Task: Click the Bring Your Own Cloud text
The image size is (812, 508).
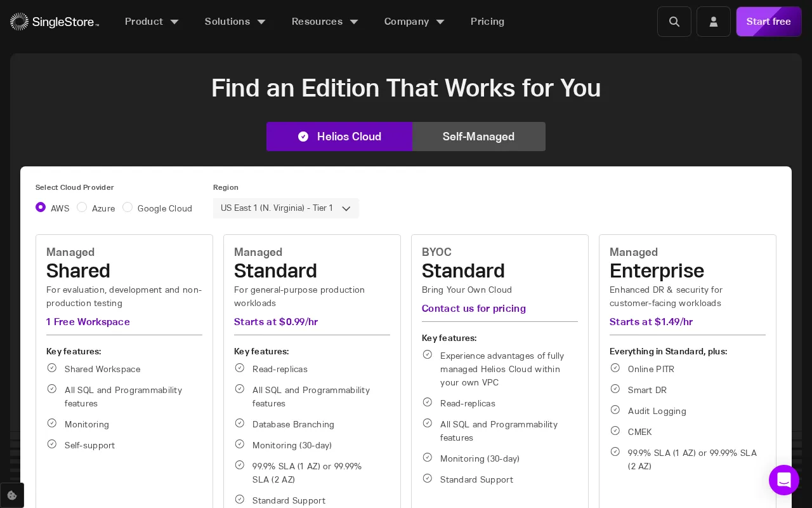Action: [467, 290]
